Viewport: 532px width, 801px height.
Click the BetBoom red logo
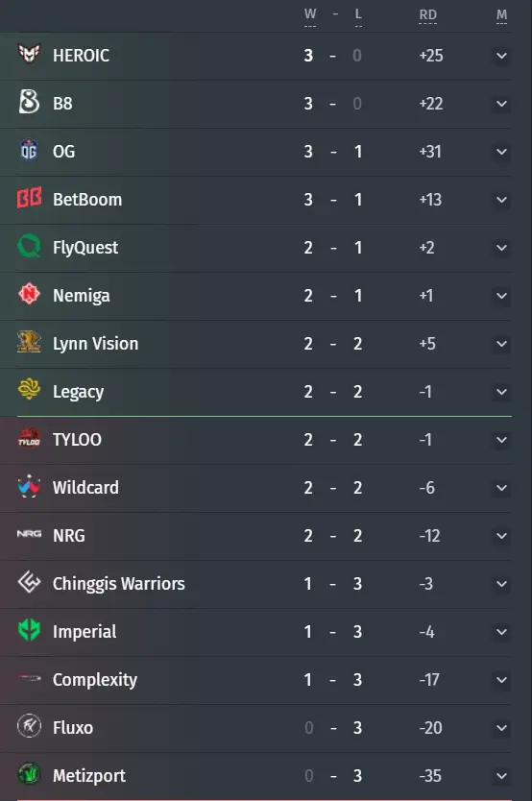pos(29,198)
